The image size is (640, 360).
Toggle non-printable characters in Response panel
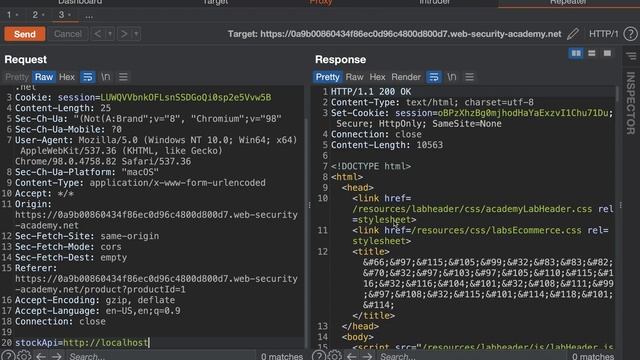pos(452,77)
